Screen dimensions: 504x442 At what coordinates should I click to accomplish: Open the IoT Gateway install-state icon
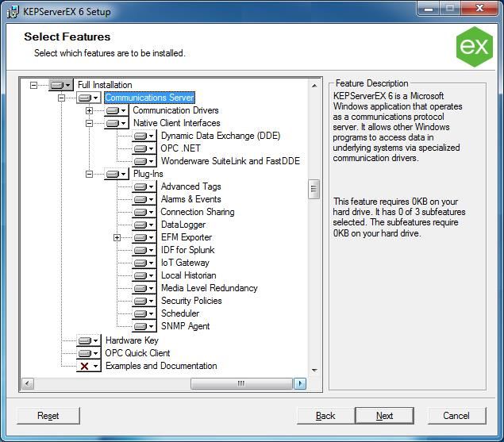click(x=144, y=263)
